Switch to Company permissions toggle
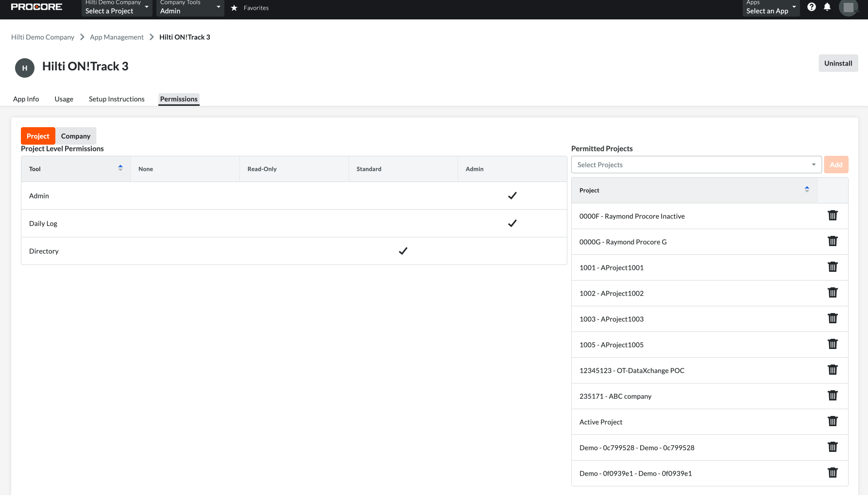The width and height of the screenshot is (868, 498). tap(76, 136)
